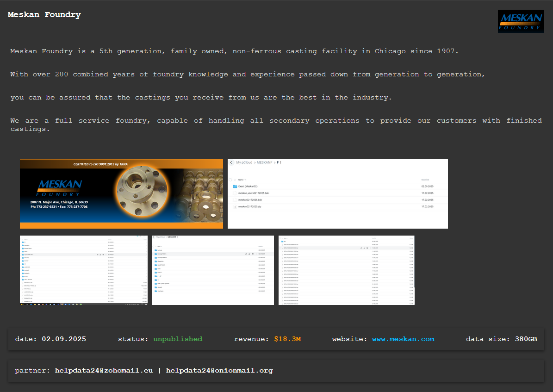Screen dimensions: 553x392
Task: Click the Meskan Foundry logo in the top-right corner
Action: tap(521, 21)
